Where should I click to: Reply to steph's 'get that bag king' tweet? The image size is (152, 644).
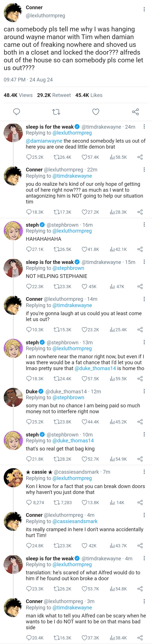29,459
